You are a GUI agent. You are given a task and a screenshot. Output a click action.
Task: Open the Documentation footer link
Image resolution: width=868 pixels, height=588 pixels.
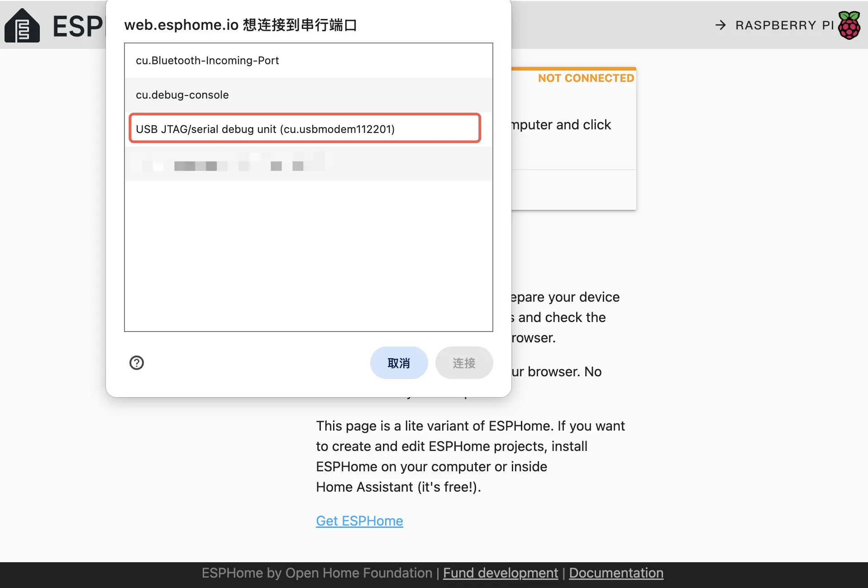616,573
